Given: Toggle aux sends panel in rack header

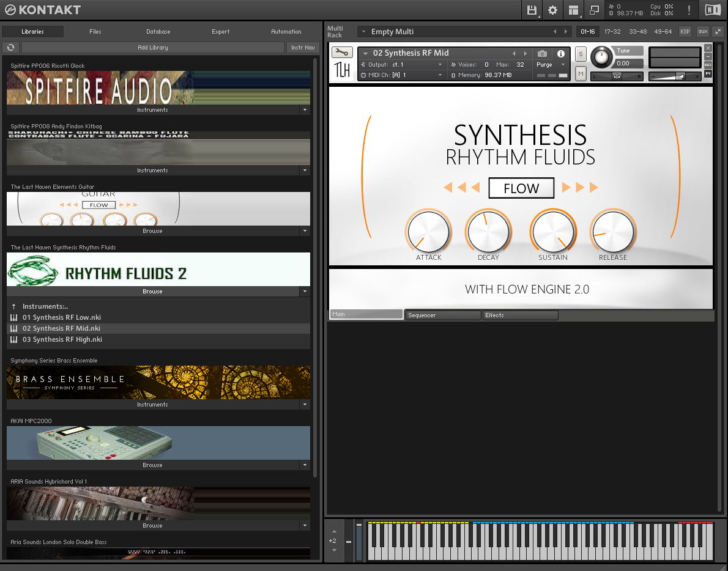Looking at the screenshot, I should (703, 32).
